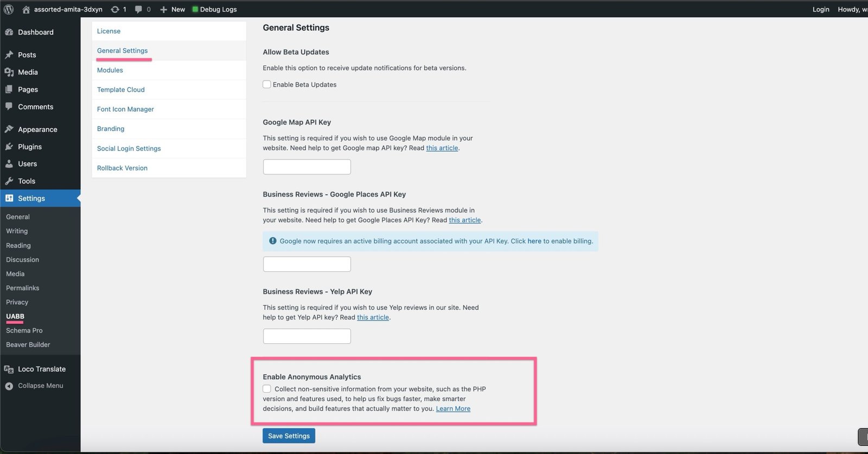Open the site home icon
Screen dimensions: 868x454
(26, 9)
